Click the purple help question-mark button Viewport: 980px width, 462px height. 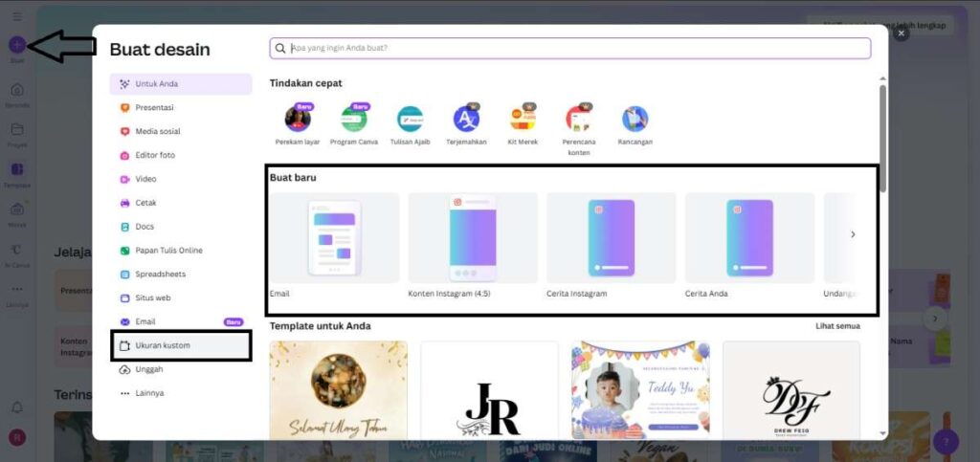[x=946, y=441]
